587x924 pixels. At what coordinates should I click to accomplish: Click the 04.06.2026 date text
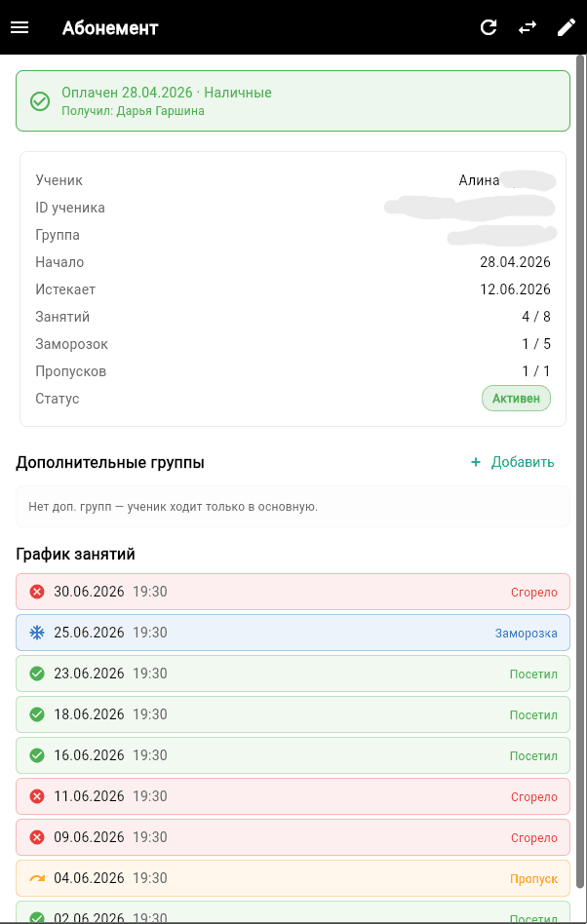click(89, 878)
